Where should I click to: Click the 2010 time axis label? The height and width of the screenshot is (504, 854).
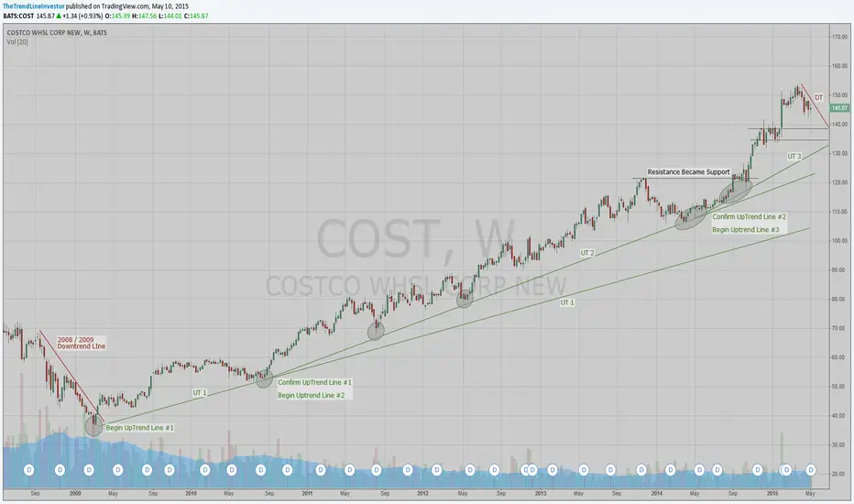191,494
